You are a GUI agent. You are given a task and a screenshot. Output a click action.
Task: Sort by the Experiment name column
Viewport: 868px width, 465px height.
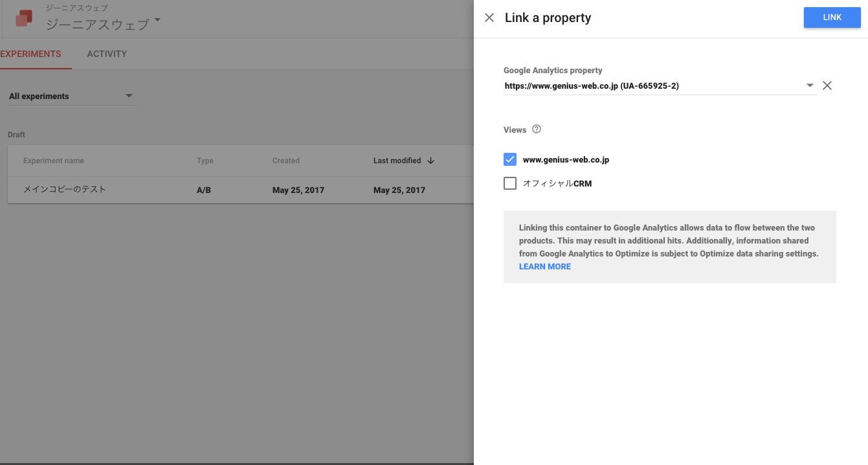54,161
